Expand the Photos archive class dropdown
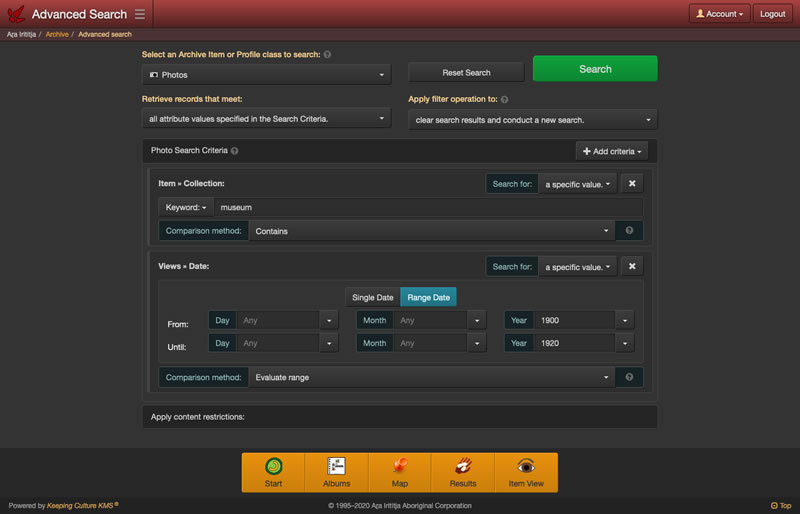 pos(267,75)
